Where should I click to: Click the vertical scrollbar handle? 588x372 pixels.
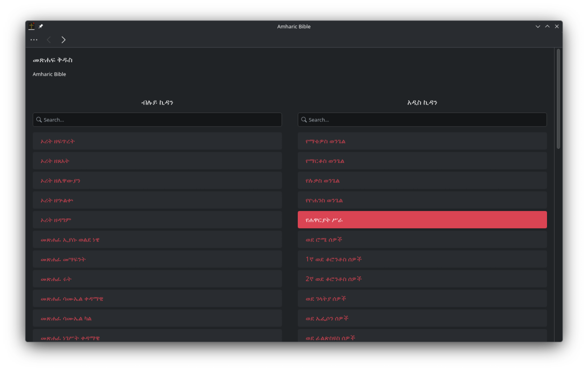(558, 99)
